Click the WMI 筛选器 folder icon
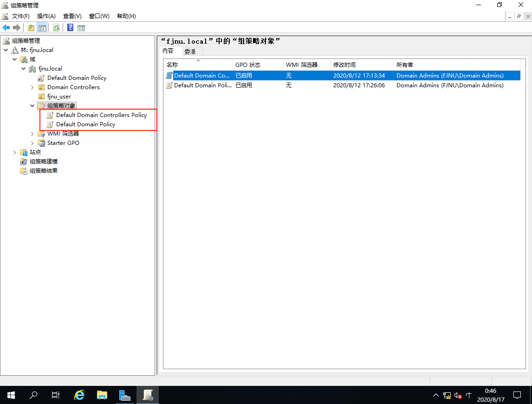This screenshot has height=404, width=532. click(x=41, y=134)
